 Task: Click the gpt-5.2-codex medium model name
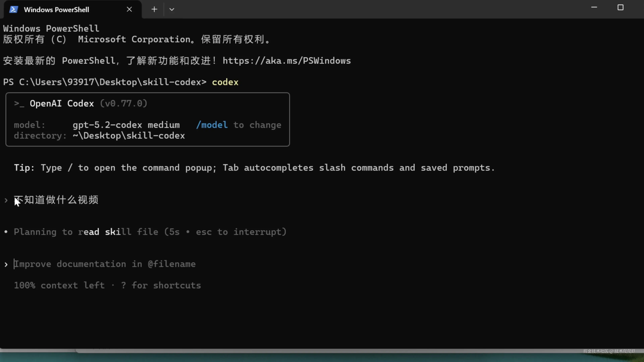pos(126,125)
